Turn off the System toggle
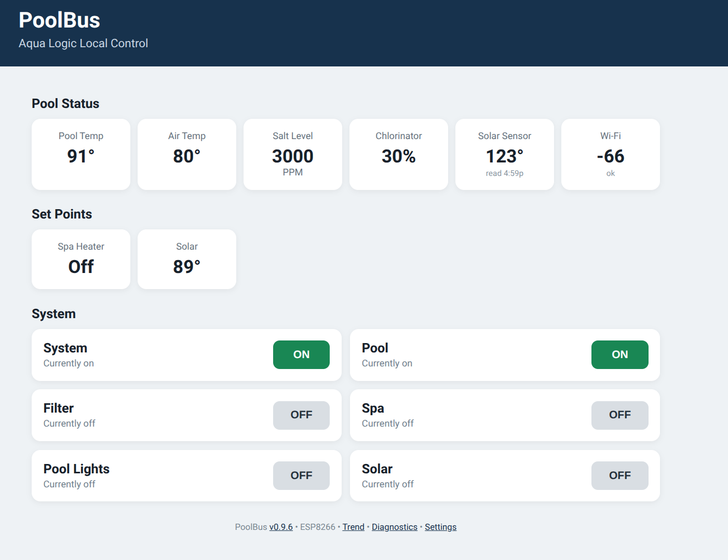The width and height of the screenshot is (728, 560). coord(301,354)
